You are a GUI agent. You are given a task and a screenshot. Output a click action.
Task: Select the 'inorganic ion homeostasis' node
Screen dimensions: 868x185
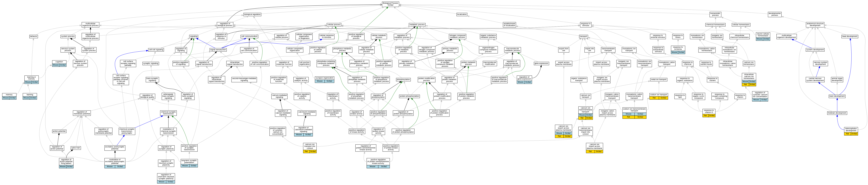point(717,36)
